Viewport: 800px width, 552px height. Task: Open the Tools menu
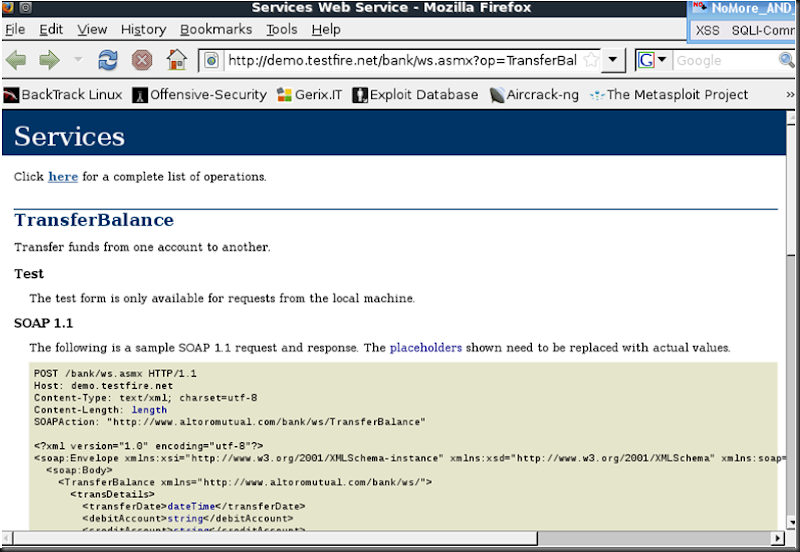click(x=282, y=30)
